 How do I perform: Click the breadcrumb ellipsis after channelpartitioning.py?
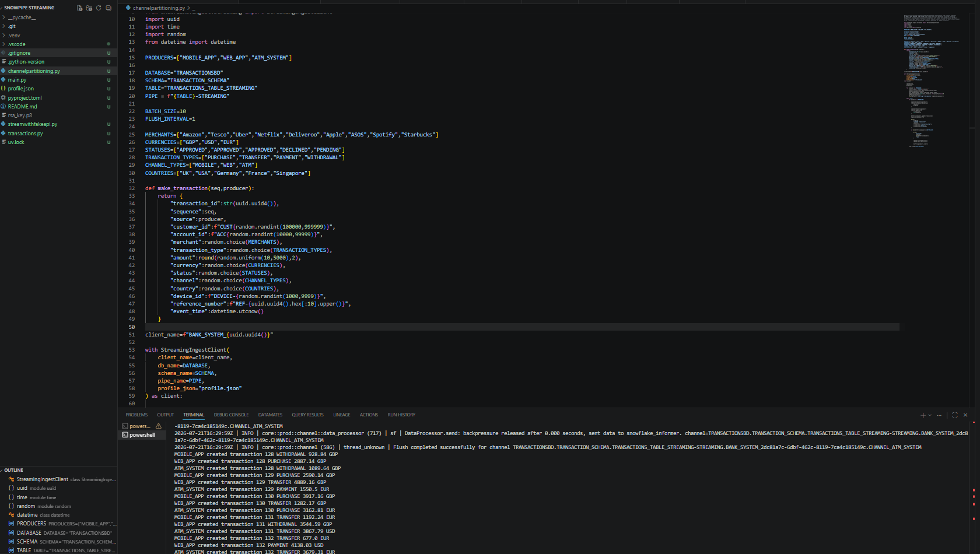(x=194, y=8)
